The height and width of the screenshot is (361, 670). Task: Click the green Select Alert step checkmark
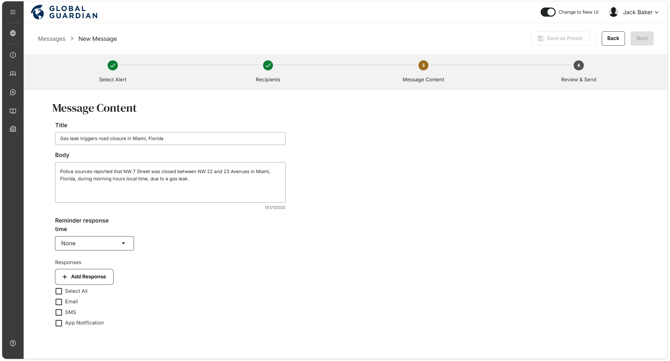tap(112, 65)
